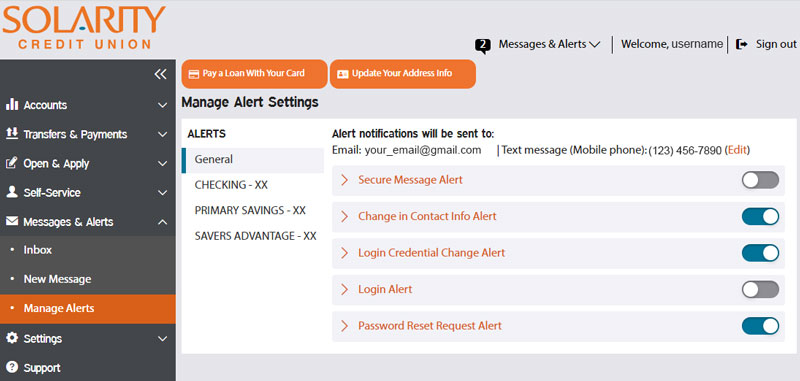Select CHECKING - XX alerts
The height and width of the screenshot is (381, 800).
coord(231,185)
